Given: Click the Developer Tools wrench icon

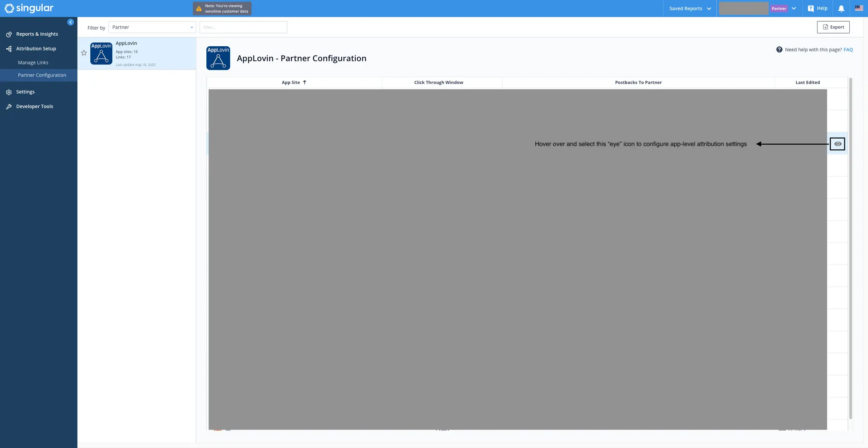Looking at the screenshot, I should click(x=9, y=107).
